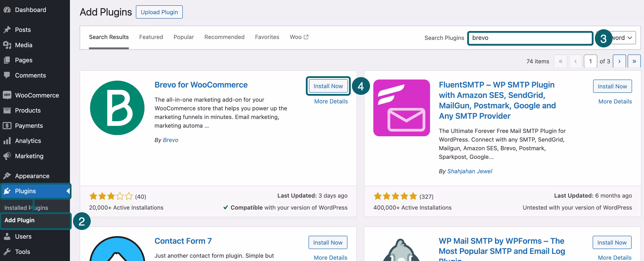Click the Products archive box icon
Viewport: 644px width, 261px height.
coord(7,110)
